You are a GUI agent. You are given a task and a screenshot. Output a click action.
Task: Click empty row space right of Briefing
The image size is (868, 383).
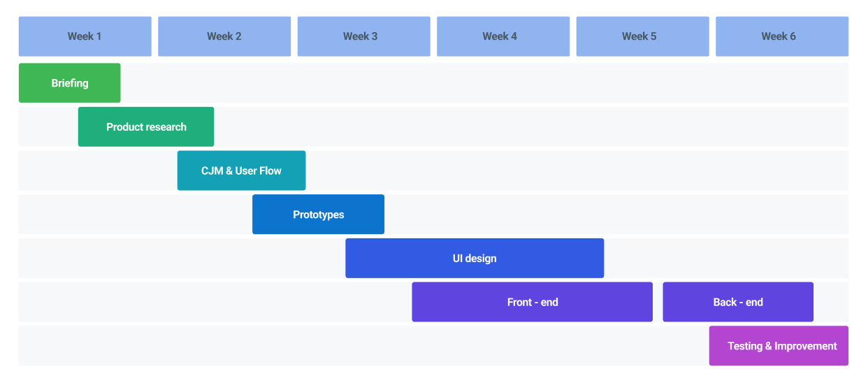[482, 83]
